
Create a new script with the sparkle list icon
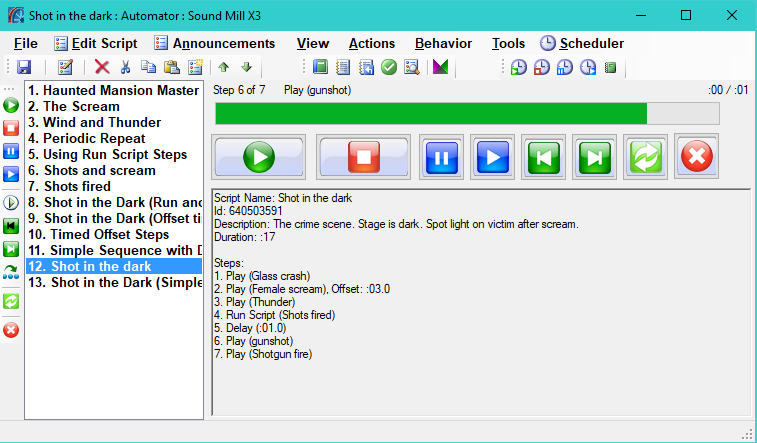pos(195,67)
